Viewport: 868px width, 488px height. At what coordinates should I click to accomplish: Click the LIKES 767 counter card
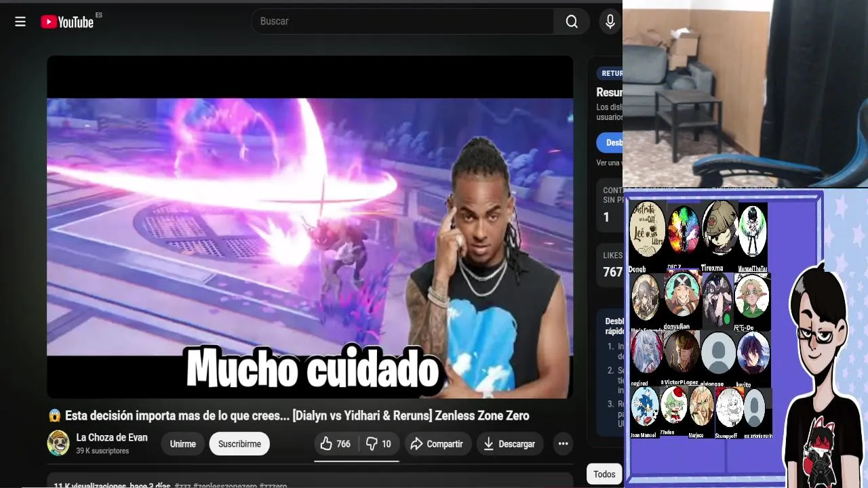(x=610, y=264)
